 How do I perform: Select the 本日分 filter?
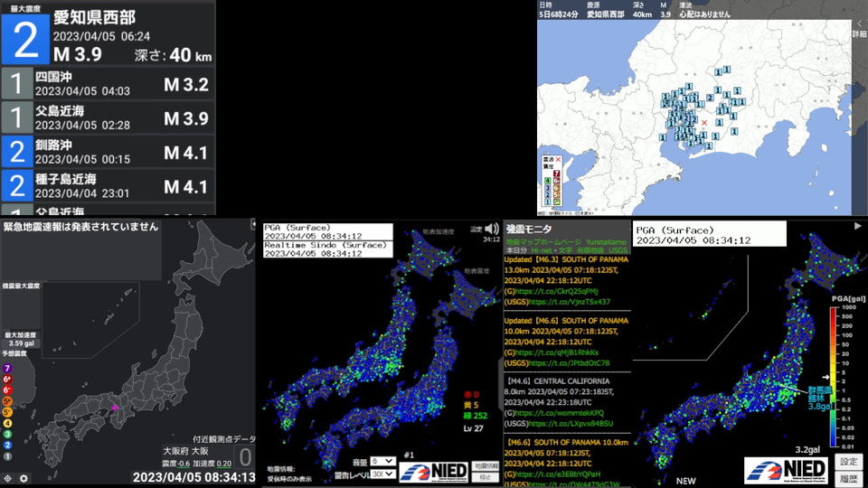tap(516, 250)
